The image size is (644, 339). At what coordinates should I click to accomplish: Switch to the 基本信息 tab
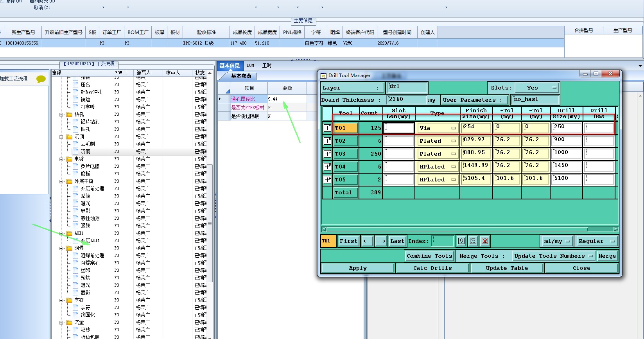click(x=230, y=65)
